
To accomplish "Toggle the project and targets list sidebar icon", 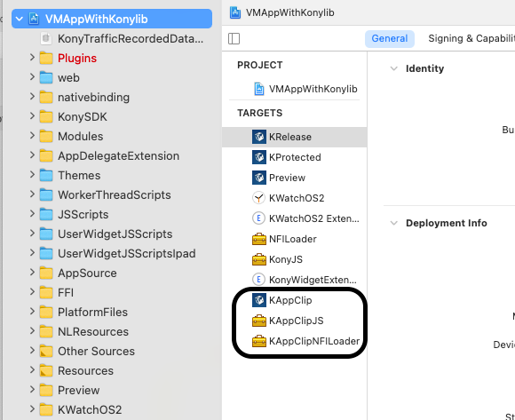I will click(234, 38).
